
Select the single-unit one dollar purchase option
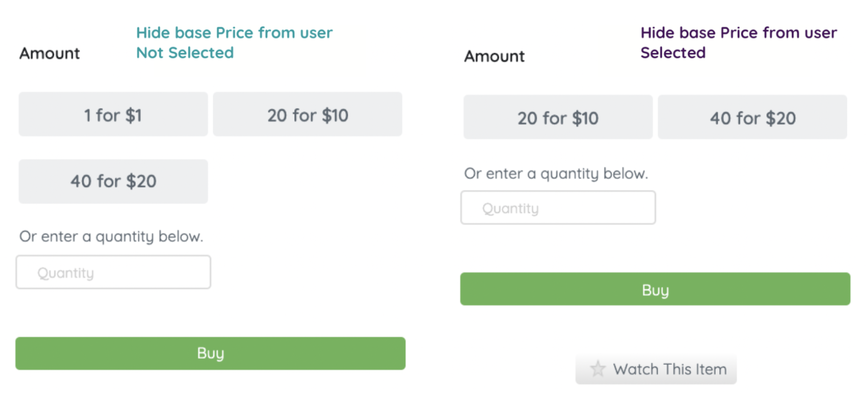113,115
